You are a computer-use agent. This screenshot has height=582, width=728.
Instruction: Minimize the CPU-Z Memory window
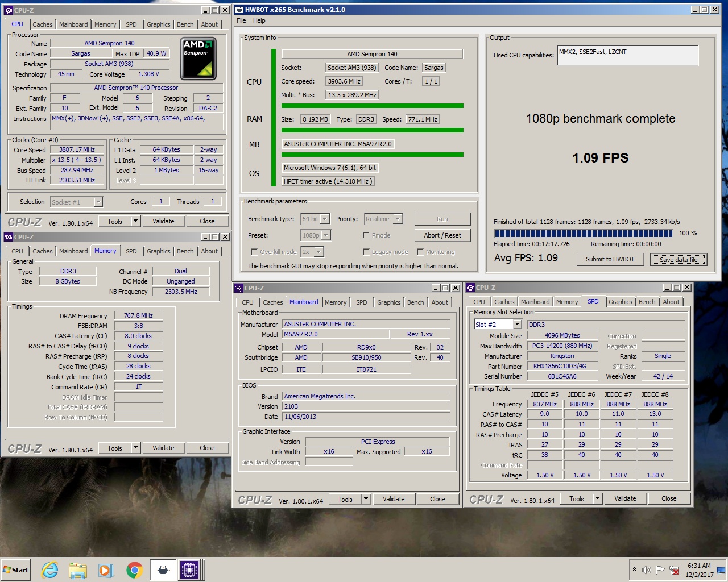coord(205,237)
